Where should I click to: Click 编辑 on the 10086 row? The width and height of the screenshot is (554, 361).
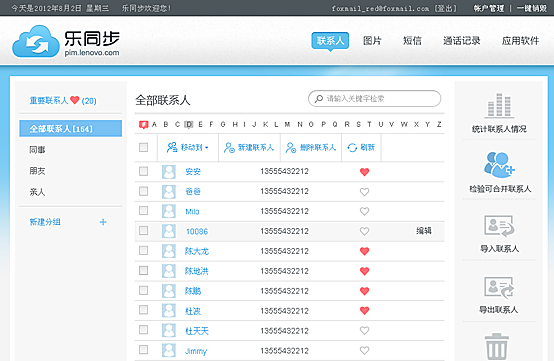click(x=424, y=231)
